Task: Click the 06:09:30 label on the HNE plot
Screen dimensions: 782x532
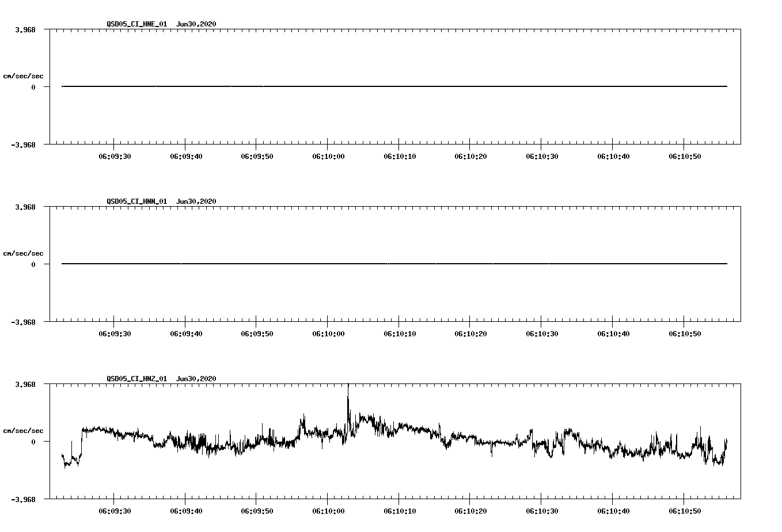Action: 115,157
